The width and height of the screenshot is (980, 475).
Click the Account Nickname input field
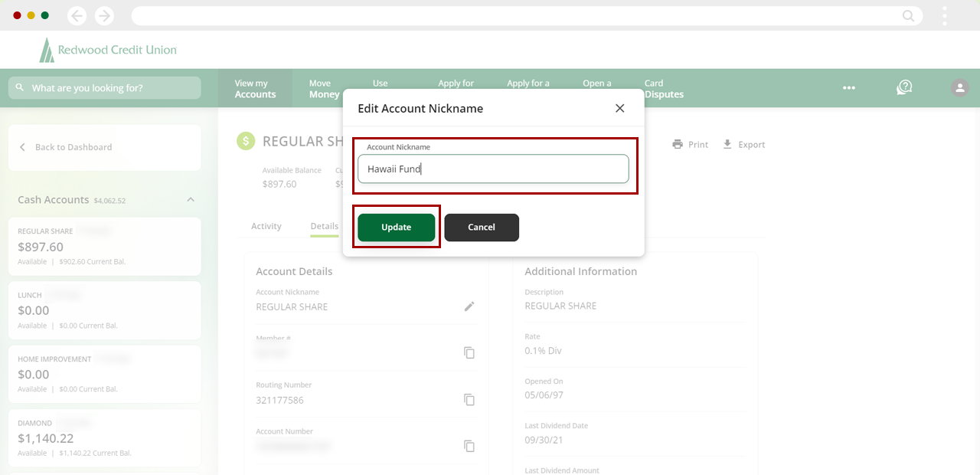[493, 169]
